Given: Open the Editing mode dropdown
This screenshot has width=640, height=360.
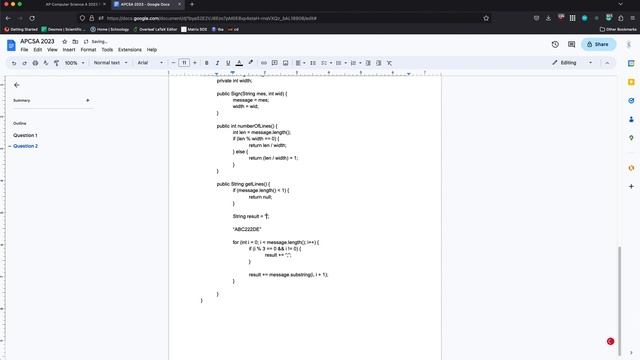Looking at the screenshot, I should tap(572, 63).
